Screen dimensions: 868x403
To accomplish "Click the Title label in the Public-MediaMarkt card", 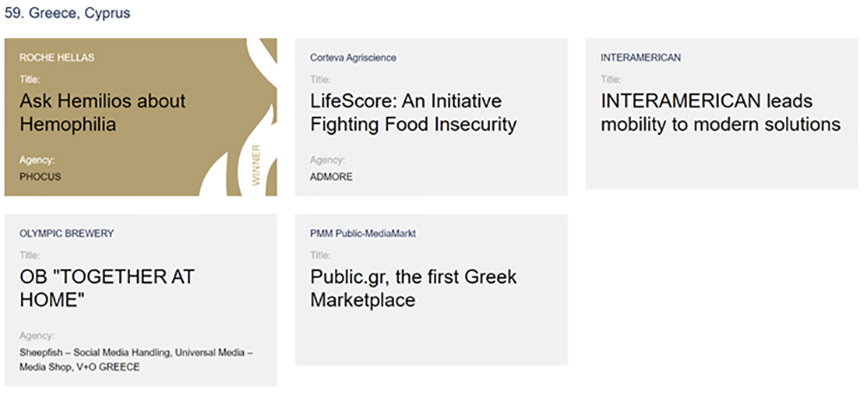I will point(319,255).
